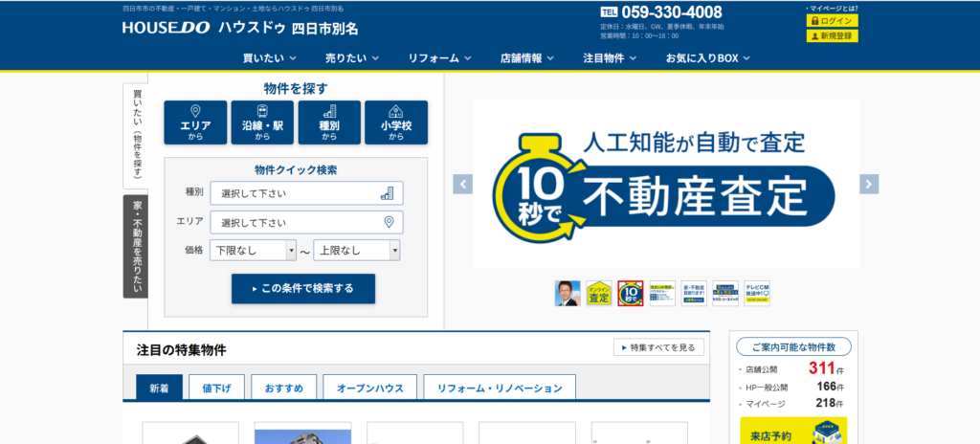Show next slide with the right arrow
Image resolution: width=980 pixels, height=444 pixels.
click(x=869, y=184)
